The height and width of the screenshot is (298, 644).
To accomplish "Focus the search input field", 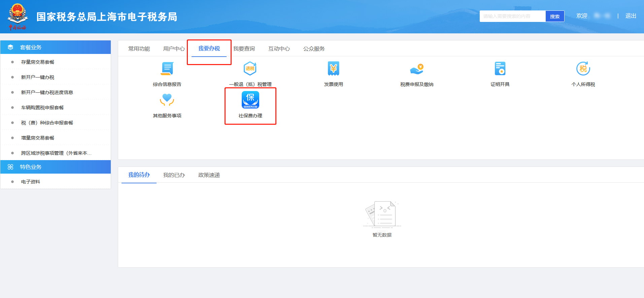I will [x=512, y=16].
